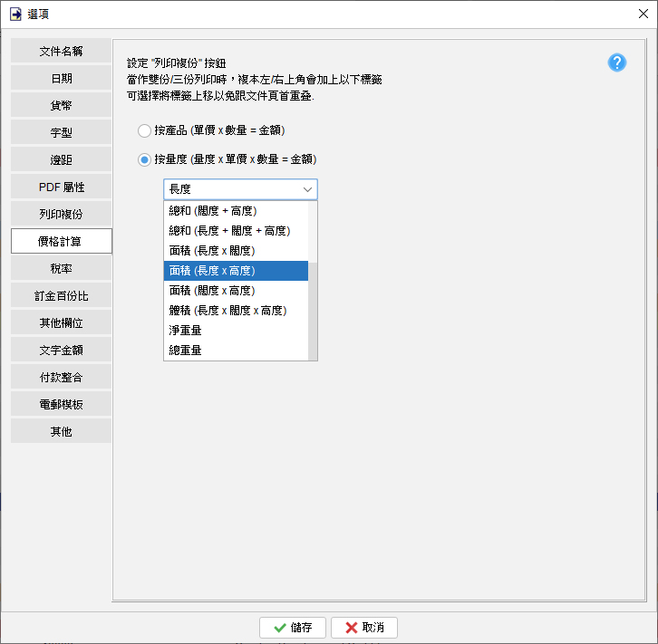Select 按量度 (量度 x 單價 x 數量) radio
This screenshot has width=658, height=644.
point(144,159)
